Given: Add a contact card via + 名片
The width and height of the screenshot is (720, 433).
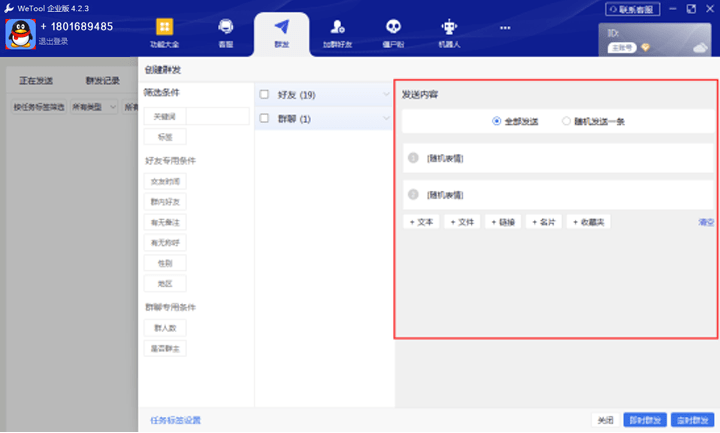Looking at the screenshot, I should (544, 222).
